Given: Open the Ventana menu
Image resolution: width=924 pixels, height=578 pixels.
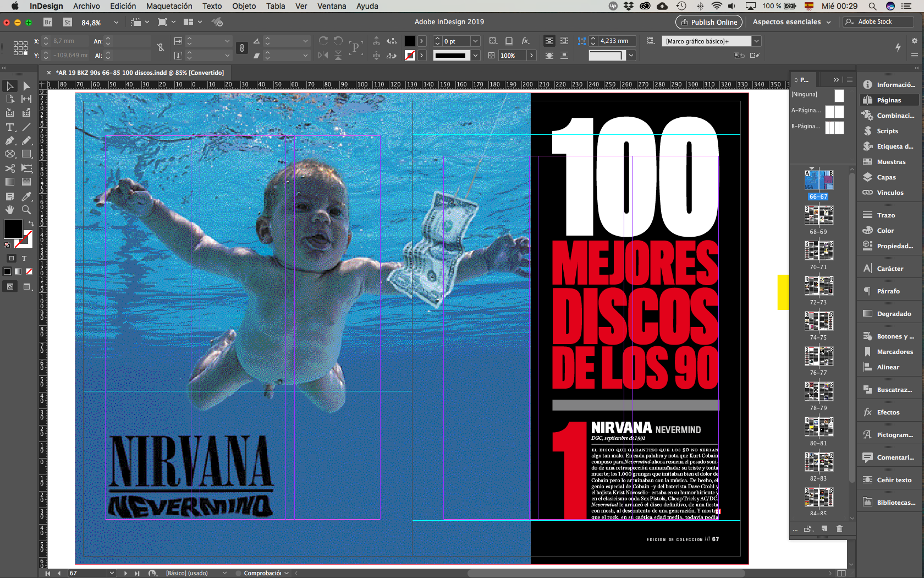Looking at the screenshot, I should pos(332,6).
